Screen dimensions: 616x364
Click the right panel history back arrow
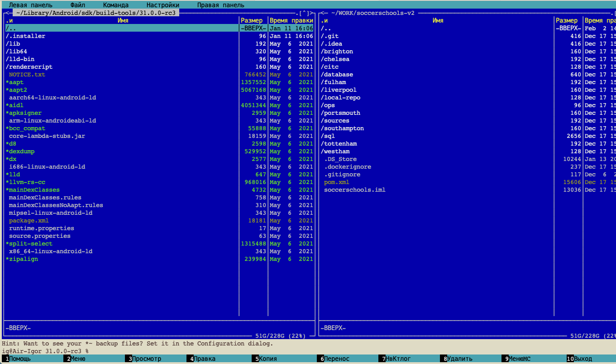tap(322, 13)
